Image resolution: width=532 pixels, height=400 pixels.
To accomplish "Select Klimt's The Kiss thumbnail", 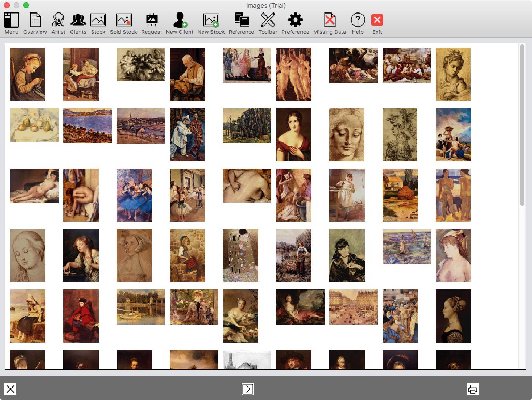I will click(x=240, y=255).
